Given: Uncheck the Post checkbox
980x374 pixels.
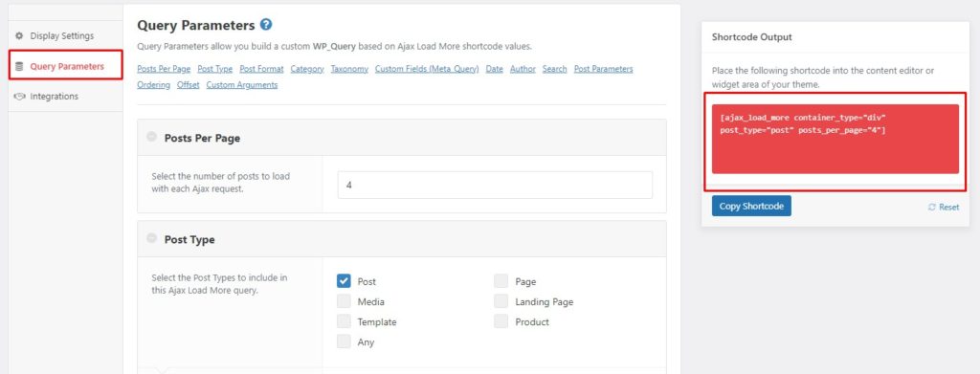Looking at the screenshot, I should tap(344, 281).
